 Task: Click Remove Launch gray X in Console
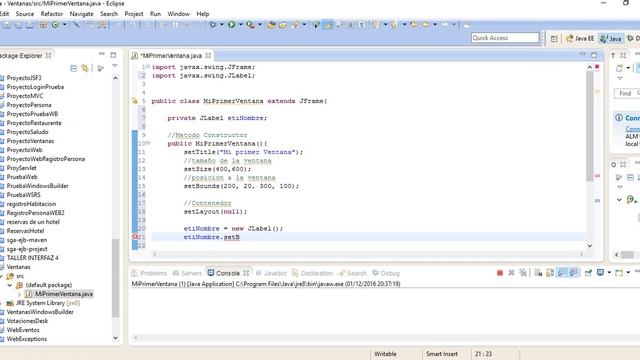coord(511,273)
